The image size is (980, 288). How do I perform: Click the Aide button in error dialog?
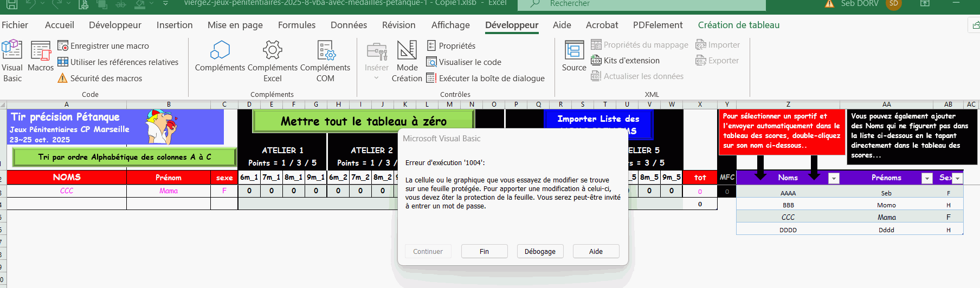[596, 251]
